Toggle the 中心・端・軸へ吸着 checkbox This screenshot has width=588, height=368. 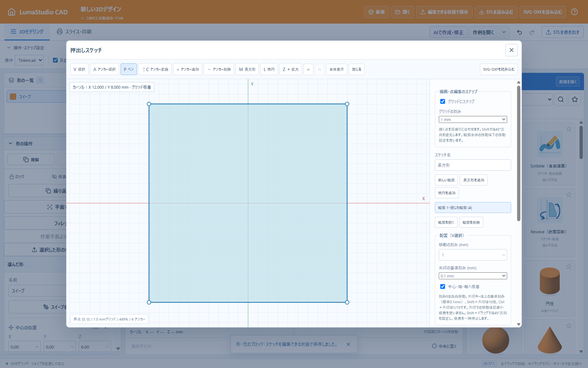(442, 286)
